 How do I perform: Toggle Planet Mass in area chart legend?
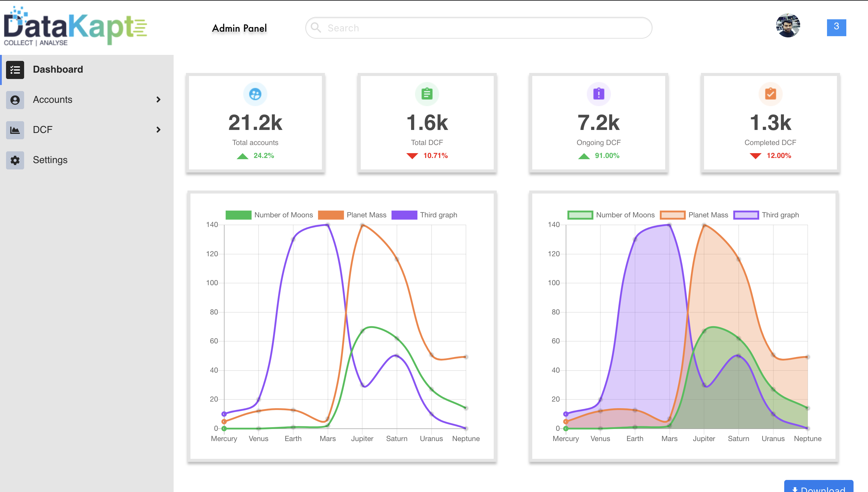click(x=694, y=215)
